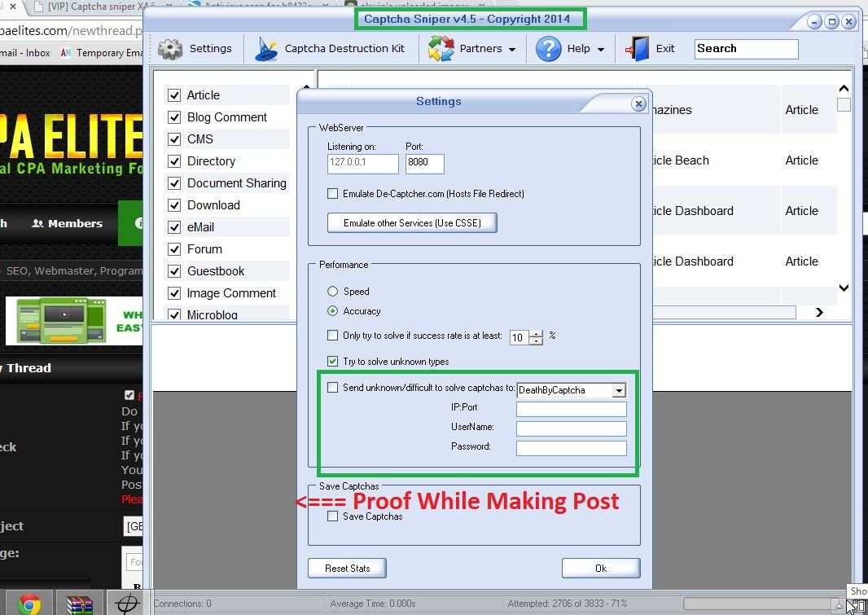Click the Port number field

(424, 163)
